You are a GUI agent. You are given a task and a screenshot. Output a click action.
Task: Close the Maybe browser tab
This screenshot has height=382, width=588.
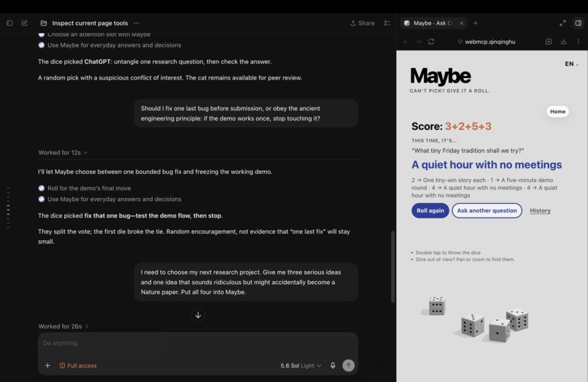[462, 23]
